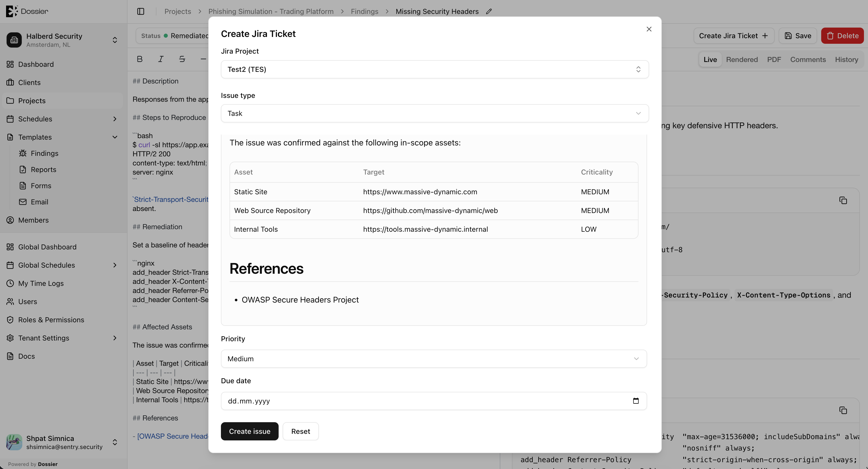Go to Members page
This screenshot has width=868, height=469.
[63, 220]
